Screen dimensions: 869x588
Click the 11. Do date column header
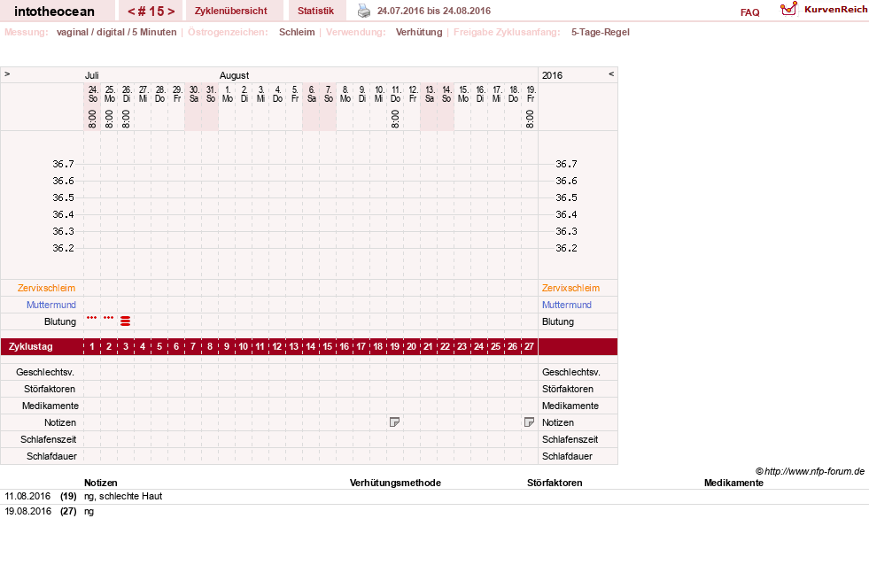(x=395, y=94)
